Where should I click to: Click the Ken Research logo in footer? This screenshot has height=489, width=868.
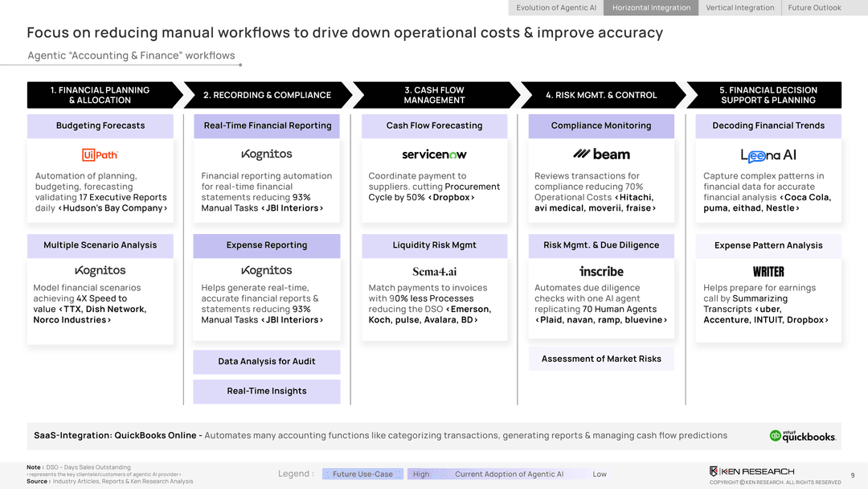click(751, 471)
